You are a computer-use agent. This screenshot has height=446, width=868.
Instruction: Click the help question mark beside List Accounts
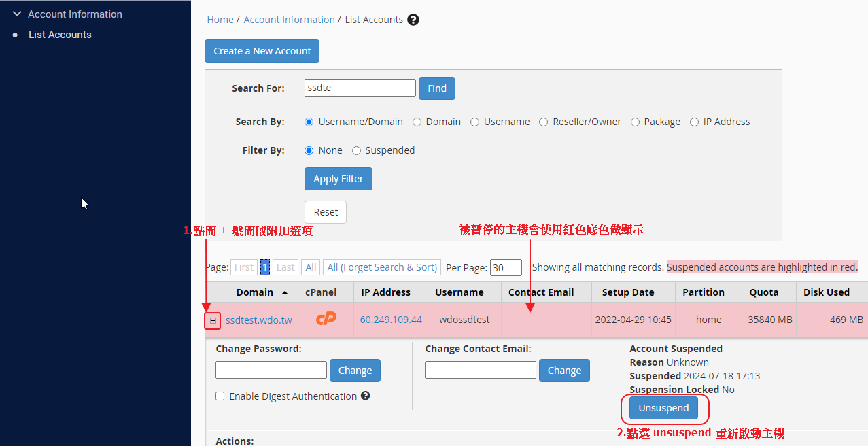pyautogui.click(x=413, y=20)
